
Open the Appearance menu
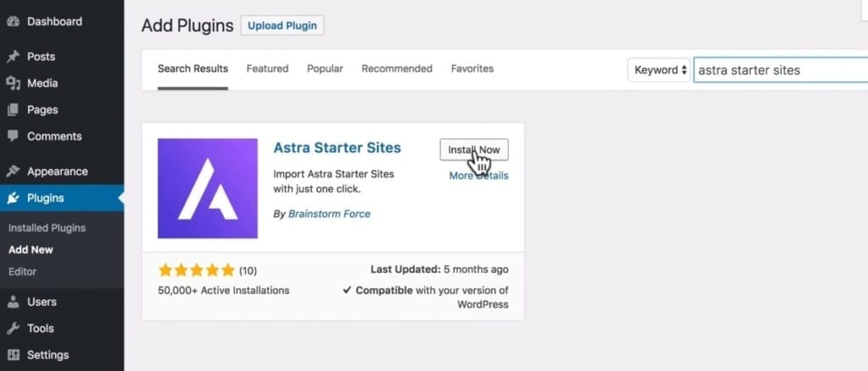pos(58,171)
